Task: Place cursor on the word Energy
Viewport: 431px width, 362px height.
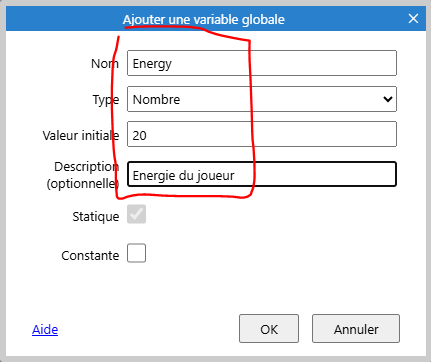Action: tap(152, 64)
